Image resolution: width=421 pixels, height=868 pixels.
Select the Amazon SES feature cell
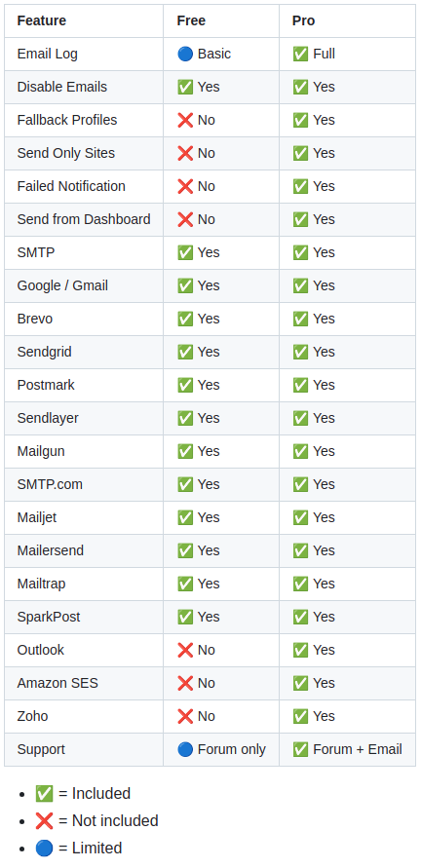(x=84, y=684)
